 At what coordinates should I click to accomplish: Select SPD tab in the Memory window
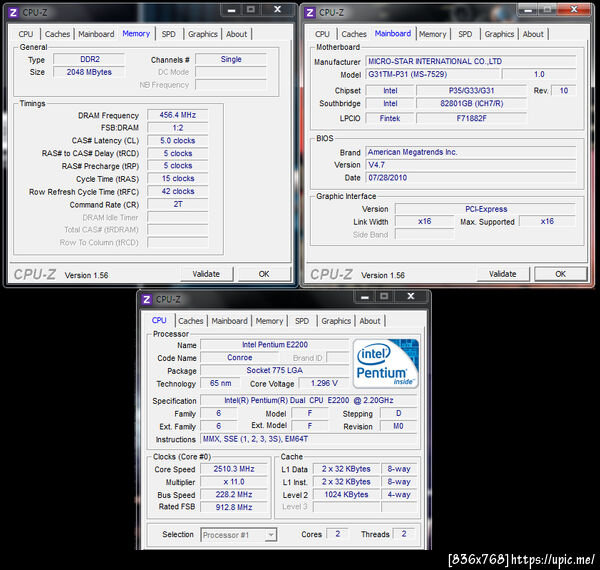click(x=168, y=34)
